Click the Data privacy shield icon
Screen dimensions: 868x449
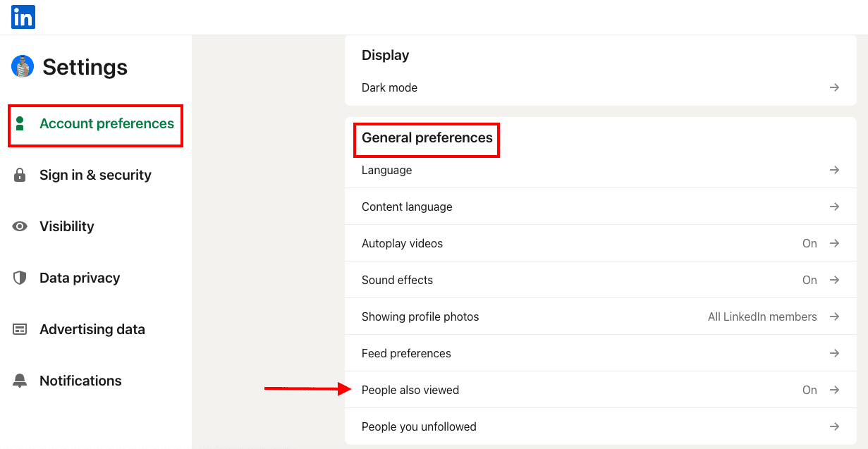click(x=20, y=278)
